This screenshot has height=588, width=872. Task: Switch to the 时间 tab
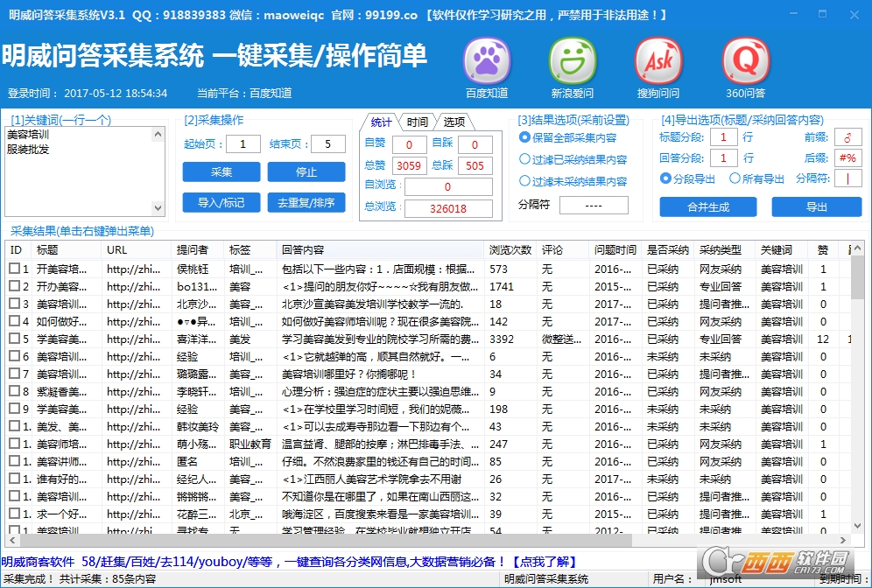(x=417, y=122)
